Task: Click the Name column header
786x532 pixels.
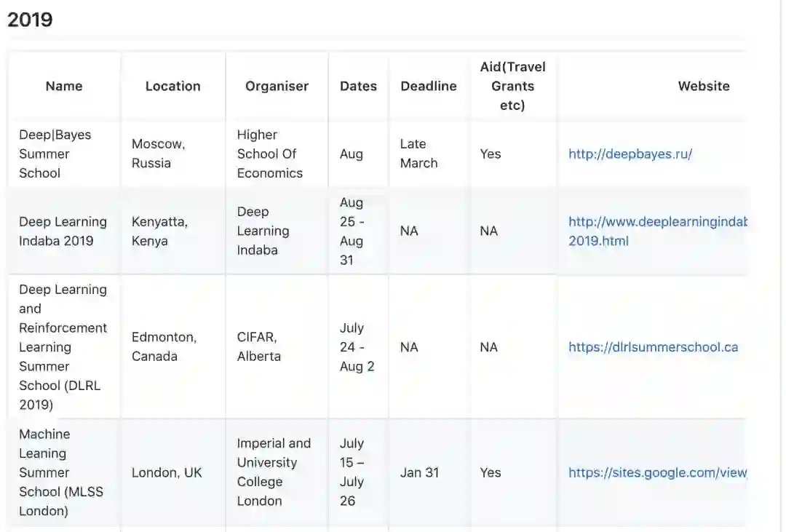Action: 64,86
